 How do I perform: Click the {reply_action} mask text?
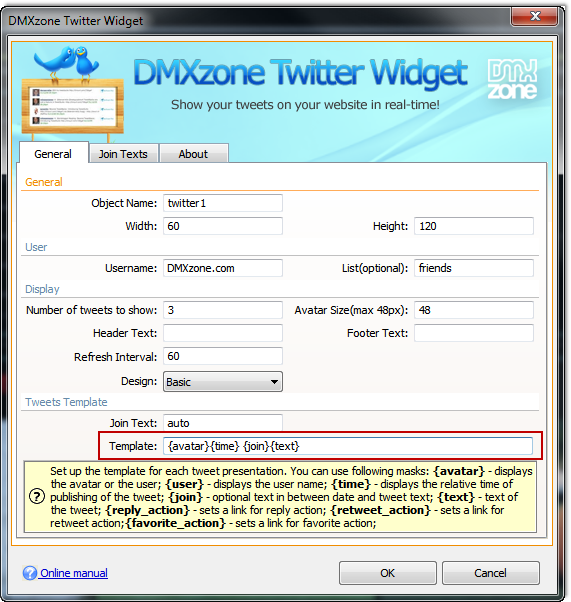click(x=147, y=510)
